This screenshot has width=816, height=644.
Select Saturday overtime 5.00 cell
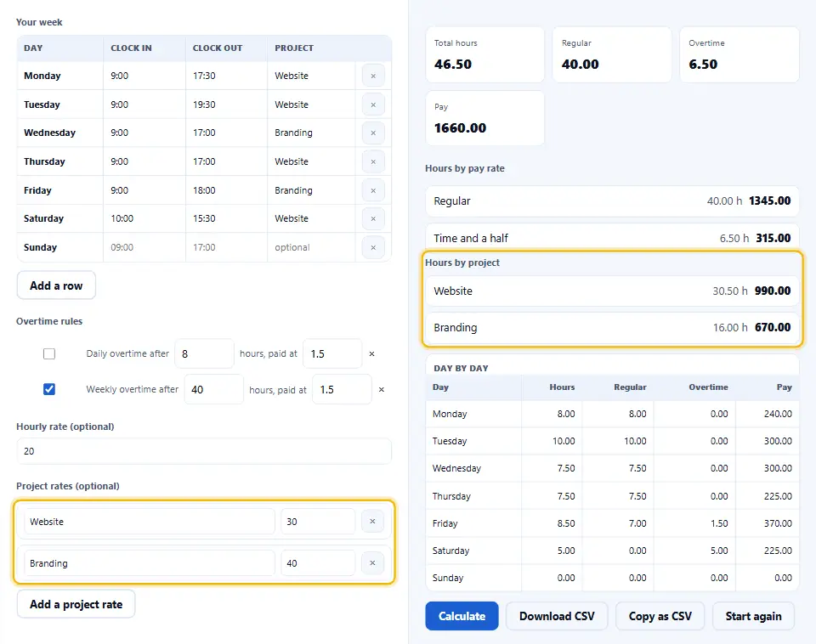pos(694,551)
